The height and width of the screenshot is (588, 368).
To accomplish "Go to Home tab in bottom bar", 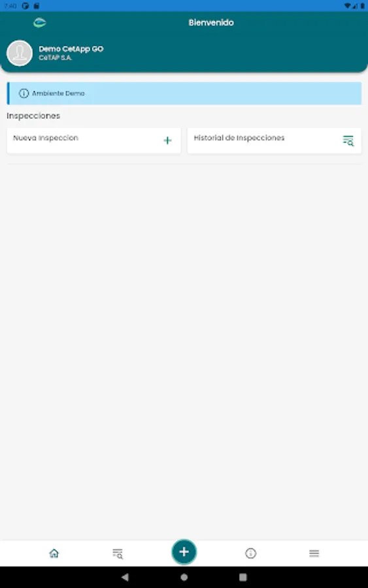I will (54, 553).
